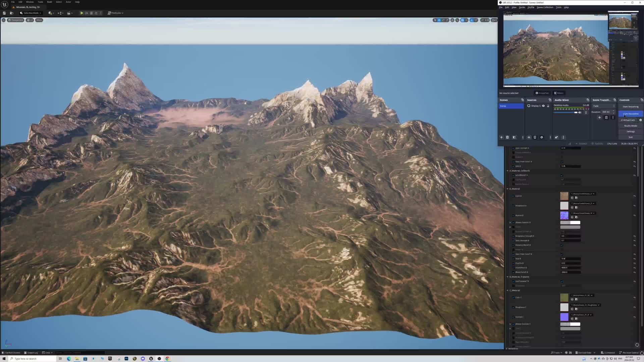Click the Save Current Level icon

(x=4, y=13)
